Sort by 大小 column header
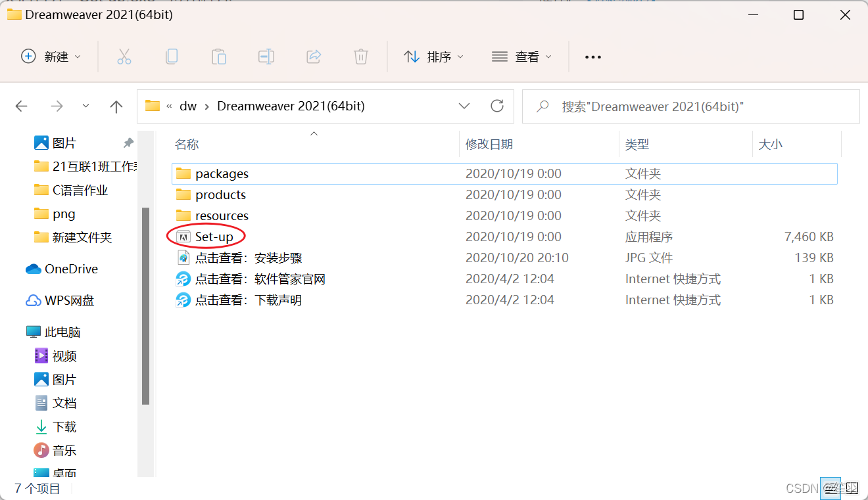 pyautogui.click(x=770, y=144)
